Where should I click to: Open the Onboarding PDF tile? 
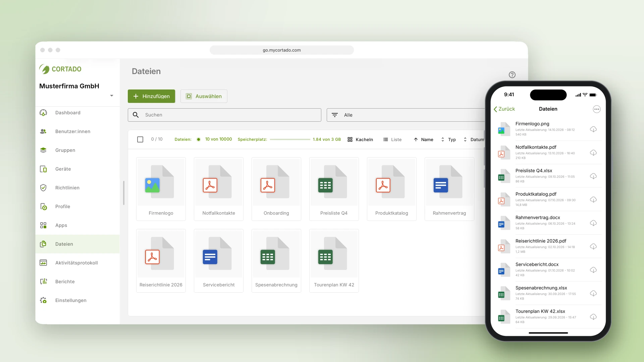click(x=276, y=189)
